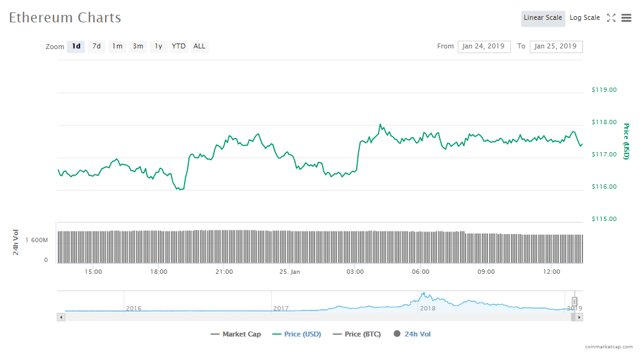Viewport: 644px width, 357px height.
Task: Click the navigator left scroll arrow
Action: [61, 317]
